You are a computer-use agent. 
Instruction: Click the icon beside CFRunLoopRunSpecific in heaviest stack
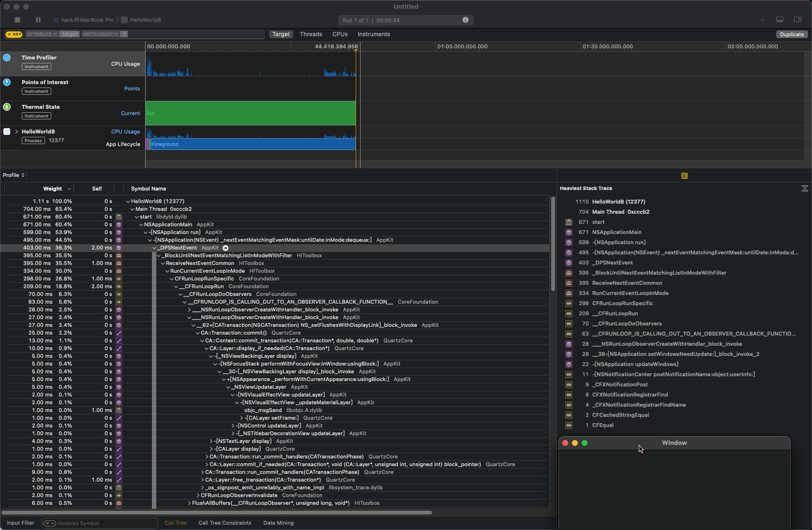[569, 304]
